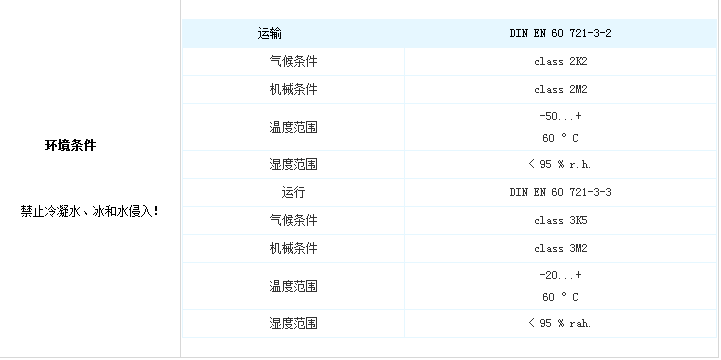Click the class 2K2 cell

point(561,62)
